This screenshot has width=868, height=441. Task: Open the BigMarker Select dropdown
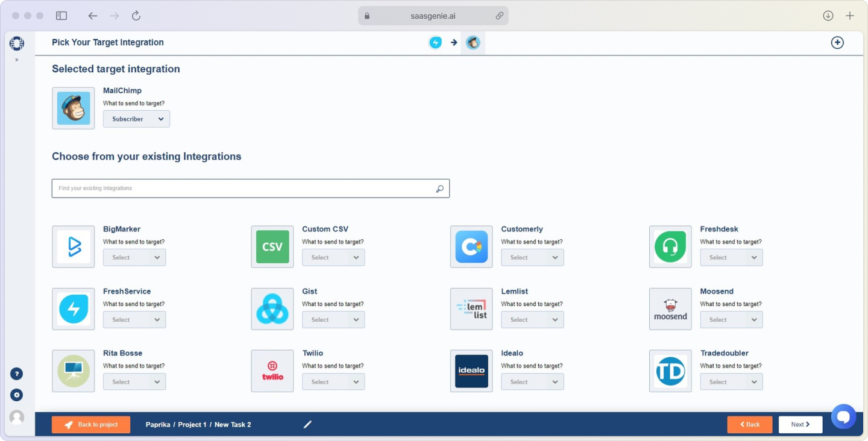point(134,258)
